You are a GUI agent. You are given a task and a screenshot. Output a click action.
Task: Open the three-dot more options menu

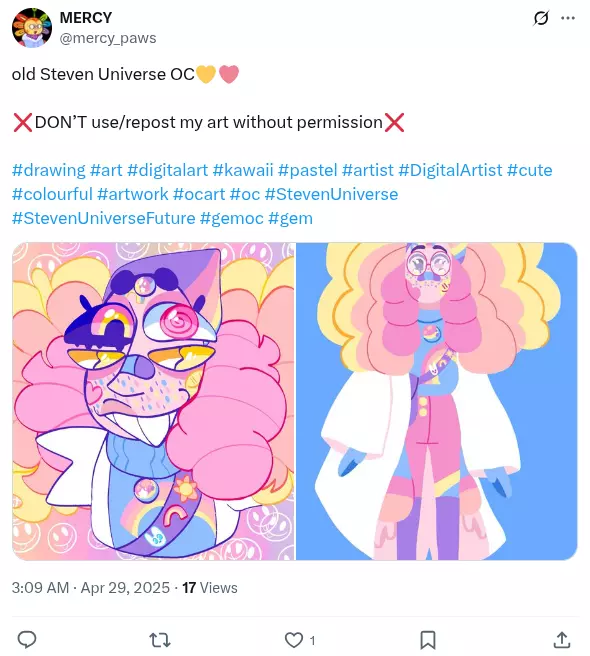click(x=568, y=18)
